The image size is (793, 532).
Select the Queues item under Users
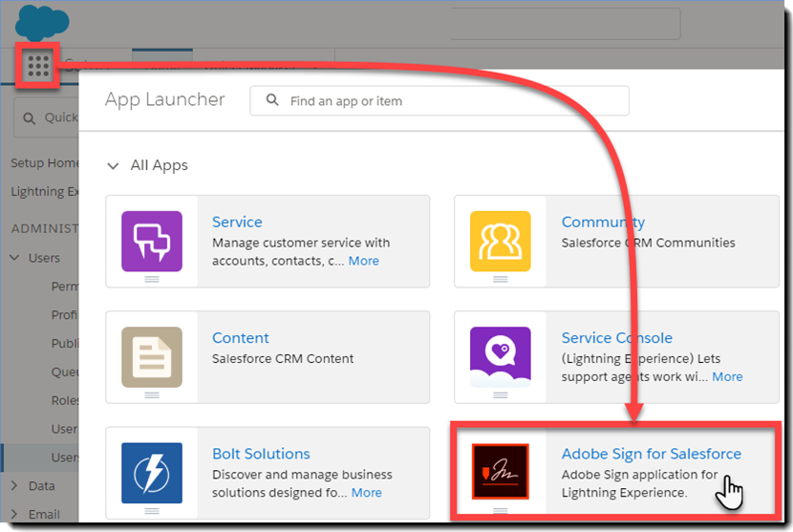point(65,372)
